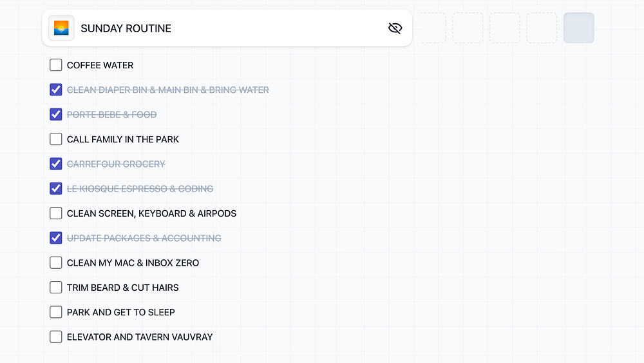Uncheck UPDATE PACKAGES & ACCOUNTING checkbox
644x363 pixels.
pyautogui.click(x=56, y=238)
